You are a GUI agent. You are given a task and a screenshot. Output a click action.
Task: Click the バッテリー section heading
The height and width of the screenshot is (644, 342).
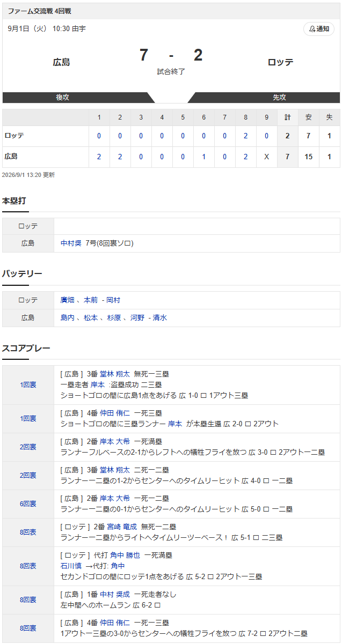(22, 274)
